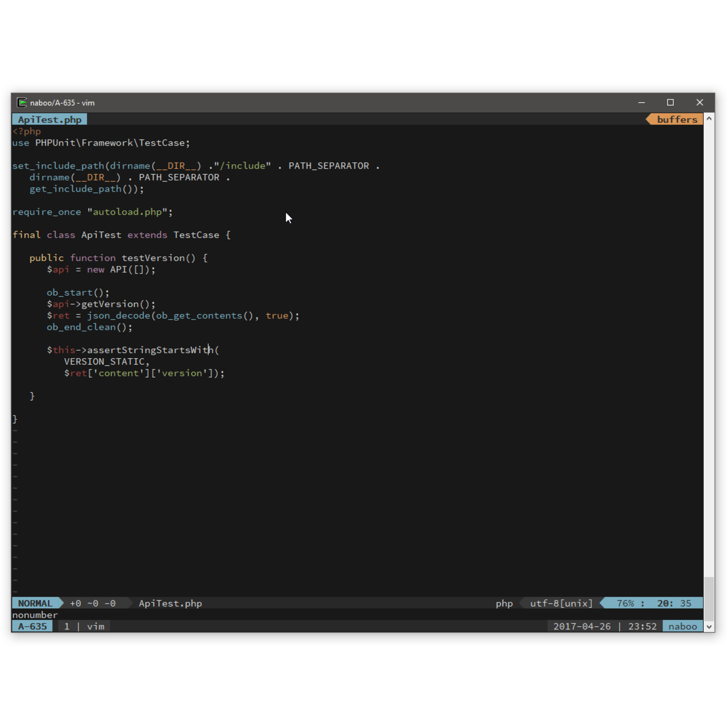Screen dimensions: 728x728
Task: Place cursor on the testVersion function name
Action: click(153, 258)
